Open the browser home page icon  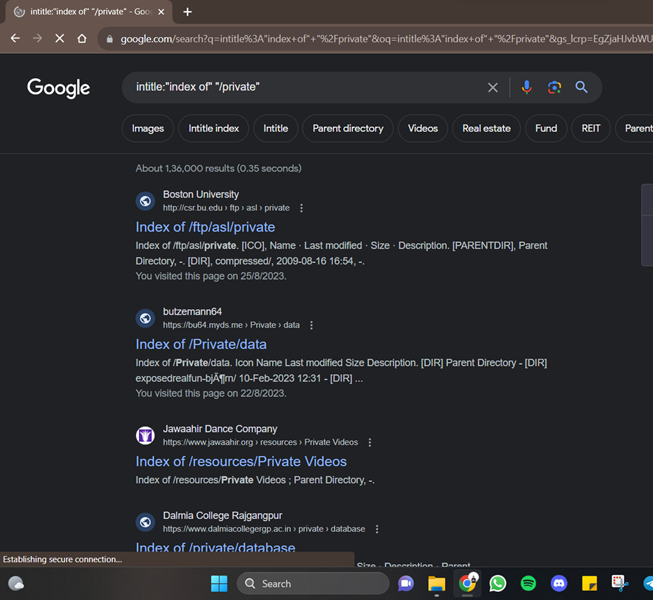tap(82, 38)
